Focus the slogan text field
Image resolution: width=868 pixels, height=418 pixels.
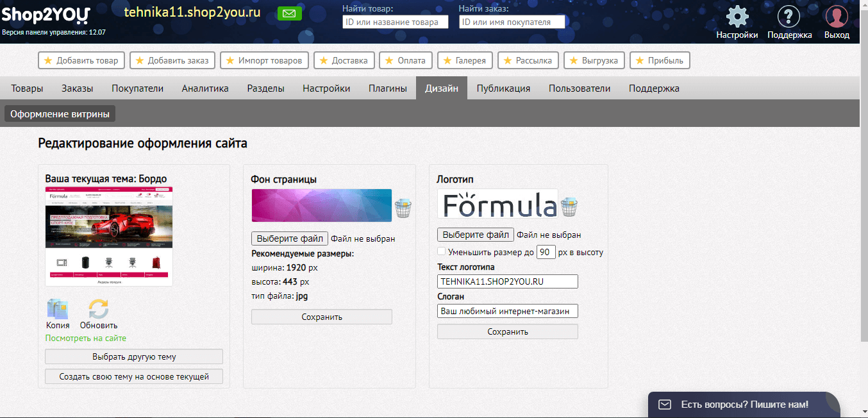pos(507,311)
